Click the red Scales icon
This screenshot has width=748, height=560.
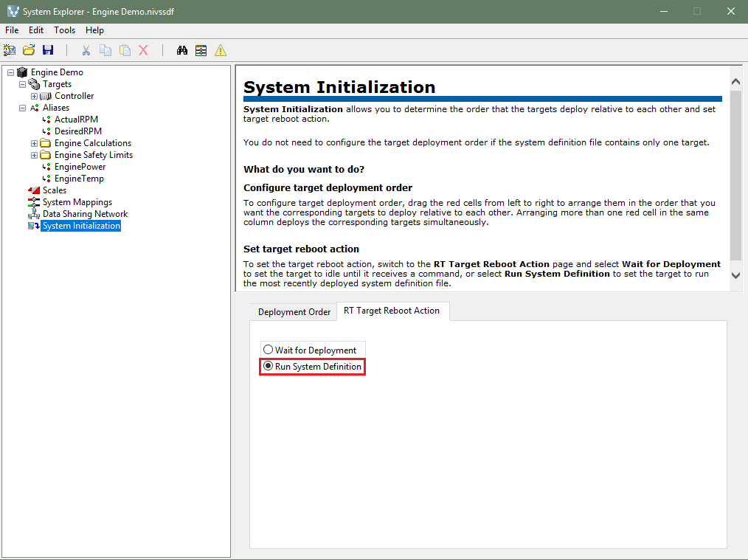click(x=34, y=190)
